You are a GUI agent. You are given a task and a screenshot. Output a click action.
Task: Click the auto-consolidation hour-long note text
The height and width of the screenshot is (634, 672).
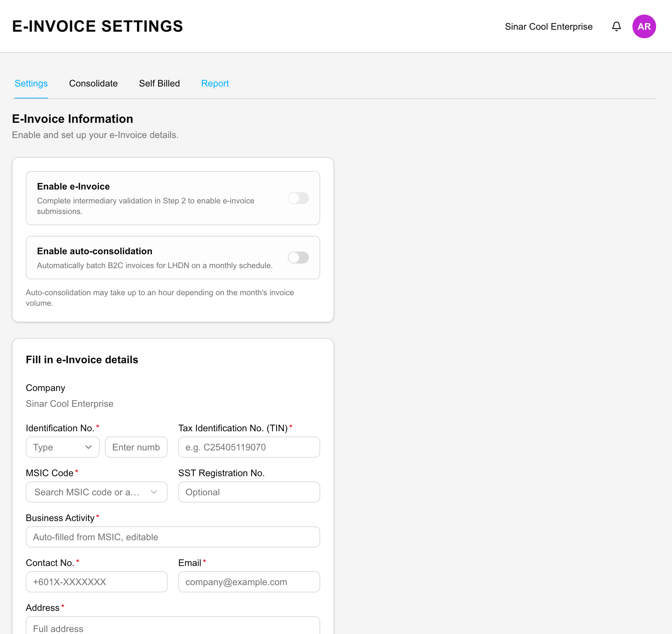click(x=160, y=298)
